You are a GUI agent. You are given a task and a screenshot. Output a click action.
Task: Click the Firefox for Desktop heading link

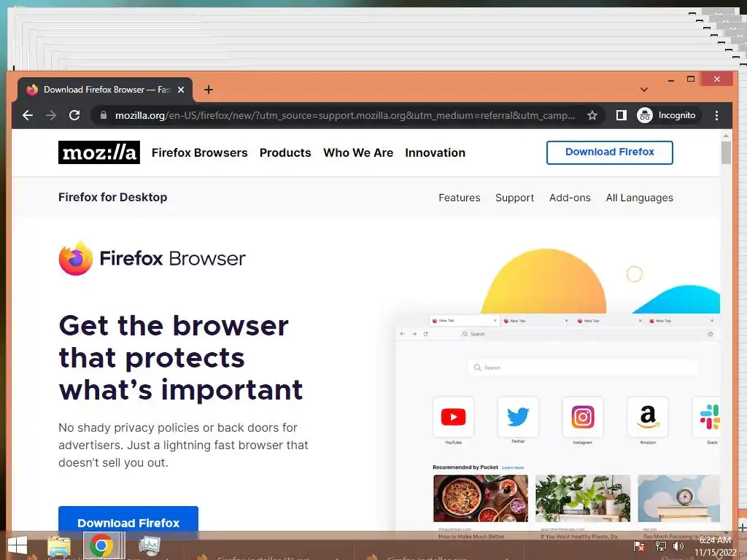pos(113,197)
